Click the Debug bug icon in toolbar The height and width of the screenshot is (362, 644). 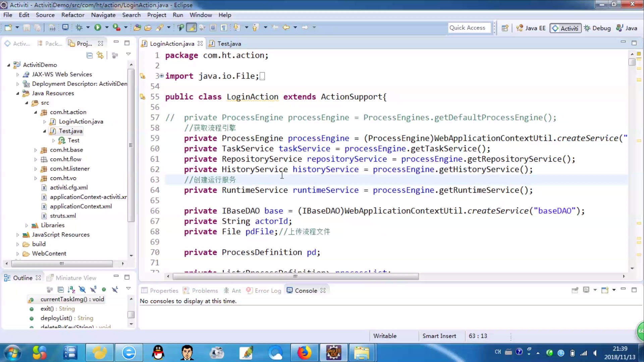pyautogui.click(x=79, y=27)
